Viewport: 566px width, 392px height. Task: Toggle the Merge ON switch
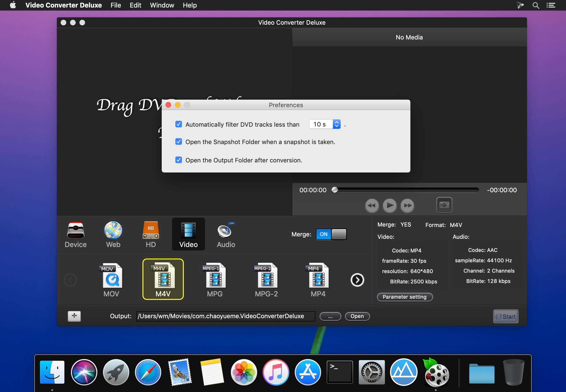click(x=331, y=234)
